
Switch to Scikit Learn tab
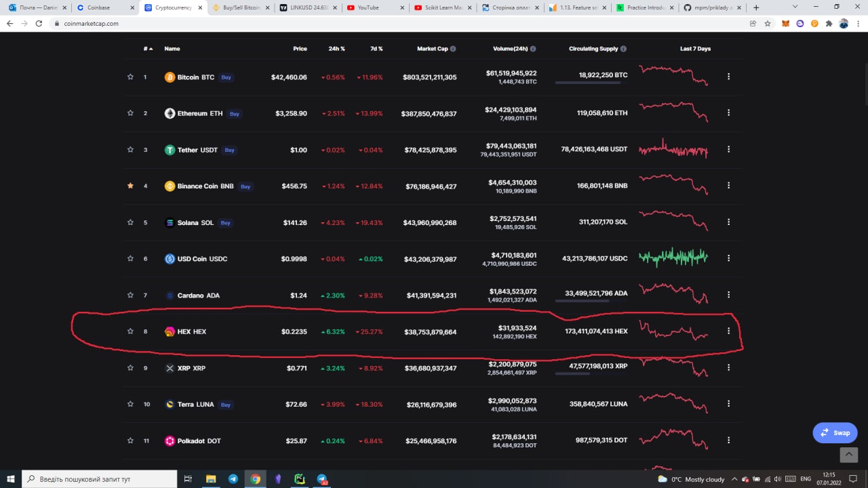pos(443,7)
